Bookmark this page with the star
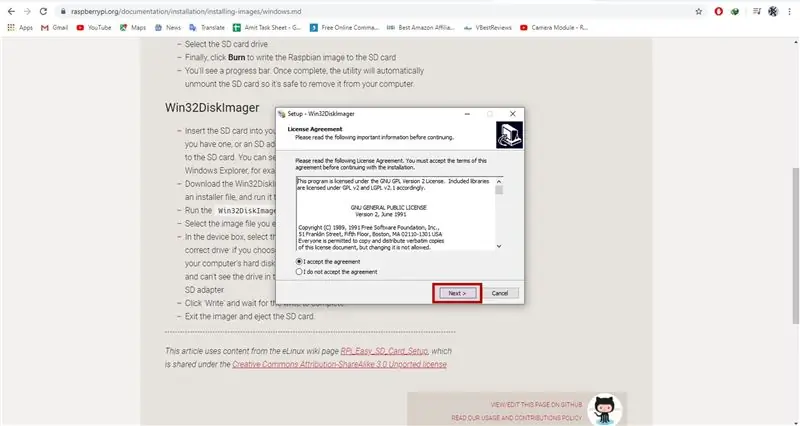The height and width of the screenshot is (426, 800). [x=698, y=11]
